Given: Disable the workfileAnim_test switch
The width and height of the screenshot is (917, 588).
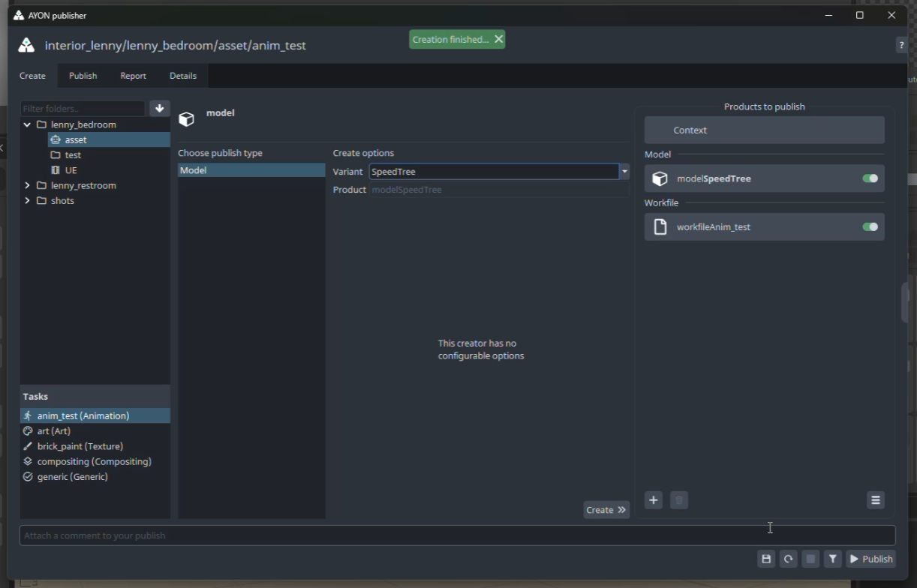Looking at the screenshot, I should click(870, 226).
